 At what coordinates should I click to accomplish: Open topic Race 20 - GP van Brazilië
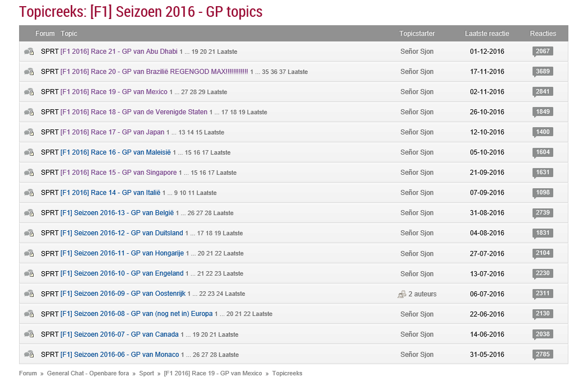coord(154,72)
